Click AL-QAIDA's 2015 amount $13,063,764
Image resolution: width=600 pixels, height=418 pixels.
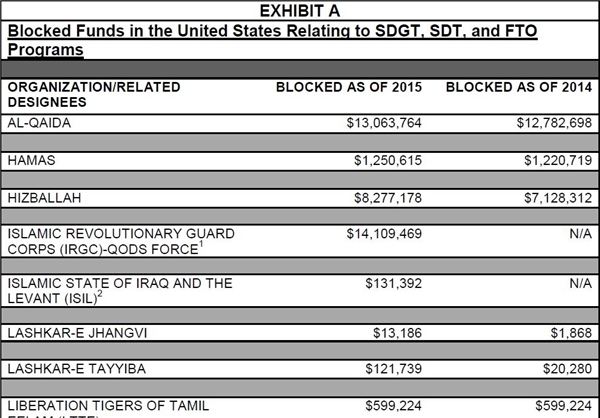click(371, 123)
